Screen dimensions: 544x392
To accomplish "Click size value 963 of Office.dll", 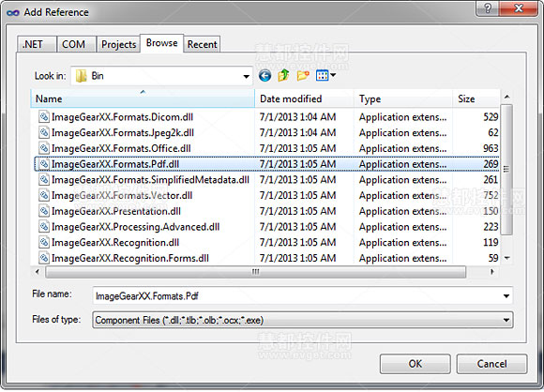I will 491,148.
